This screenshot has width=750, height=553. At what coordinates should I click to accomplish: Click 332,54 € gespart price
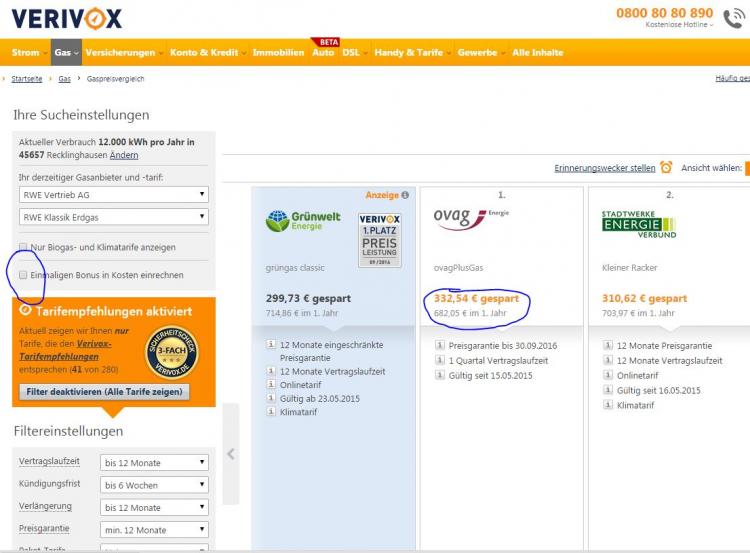tap(476, 298)
